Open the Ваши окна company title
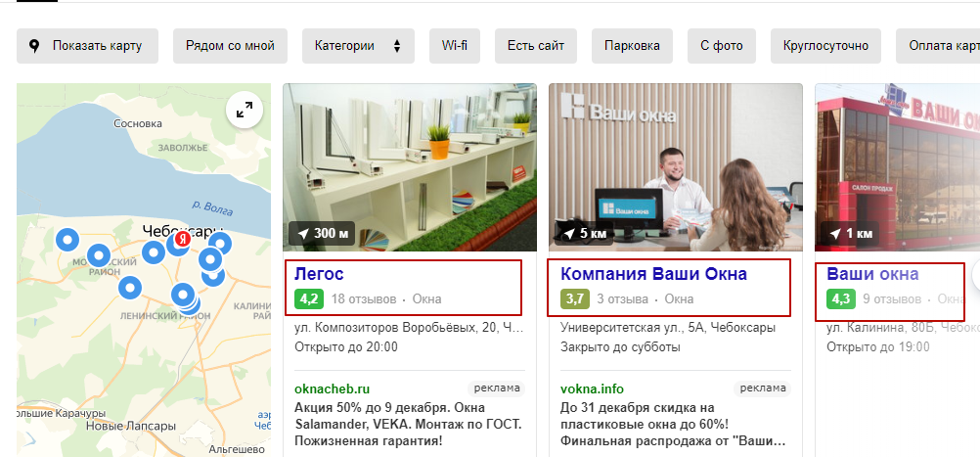This screenshot has width=980, height=457. tap(872, 274)
